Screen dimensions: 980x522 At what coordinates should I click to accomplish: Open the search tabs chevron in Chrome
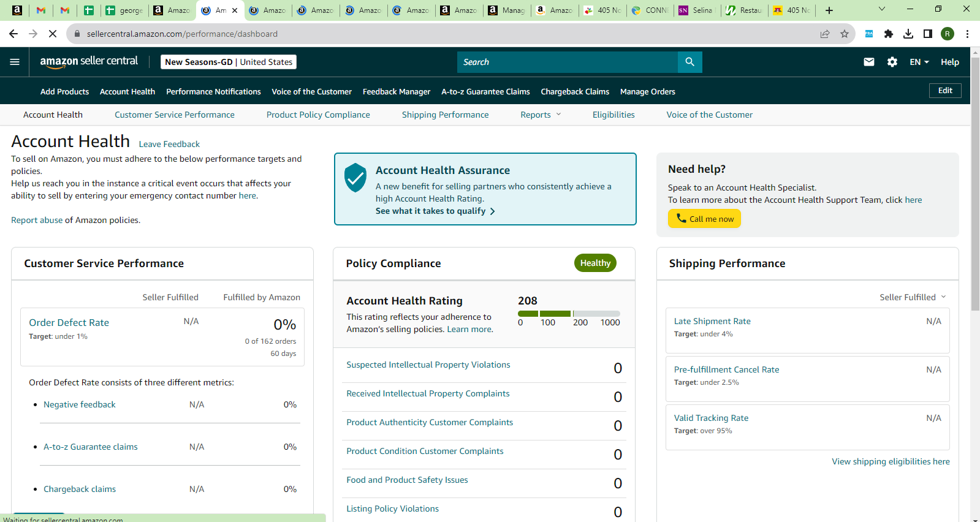pos(882,9)
